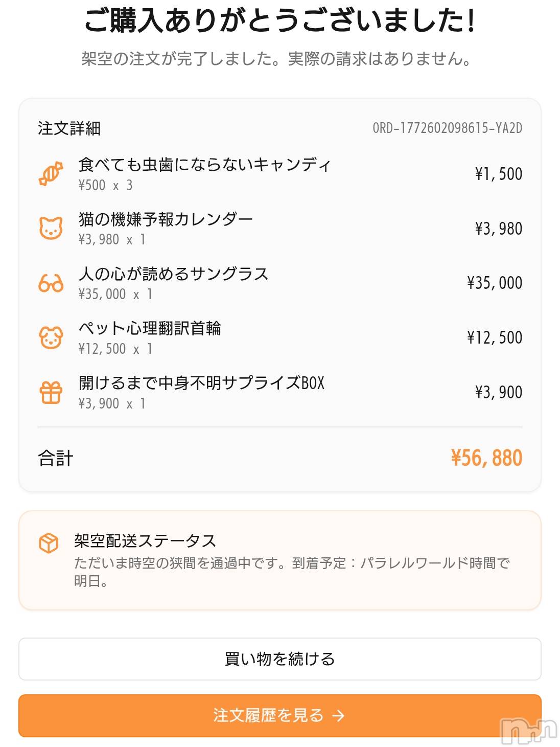Click the total amount ¥56,880
The width and height of the screenshot is (560, 747).
coord(486,458)
